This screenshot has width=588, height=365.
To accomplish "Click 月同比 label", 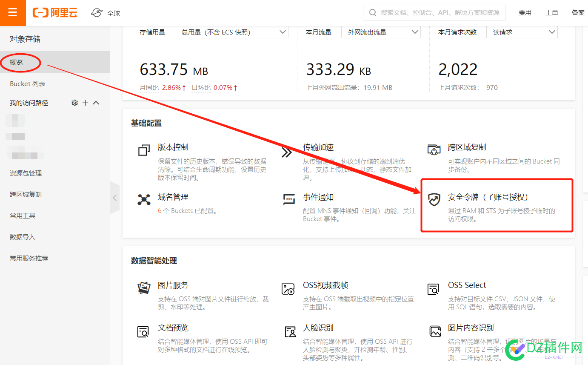I will click(x=149, y=88).
